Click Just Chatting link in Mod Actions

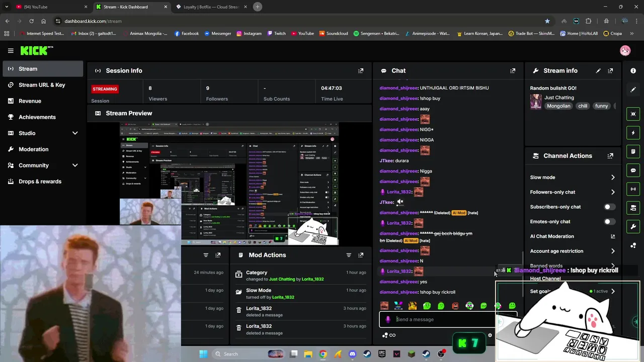click(282, 280)
